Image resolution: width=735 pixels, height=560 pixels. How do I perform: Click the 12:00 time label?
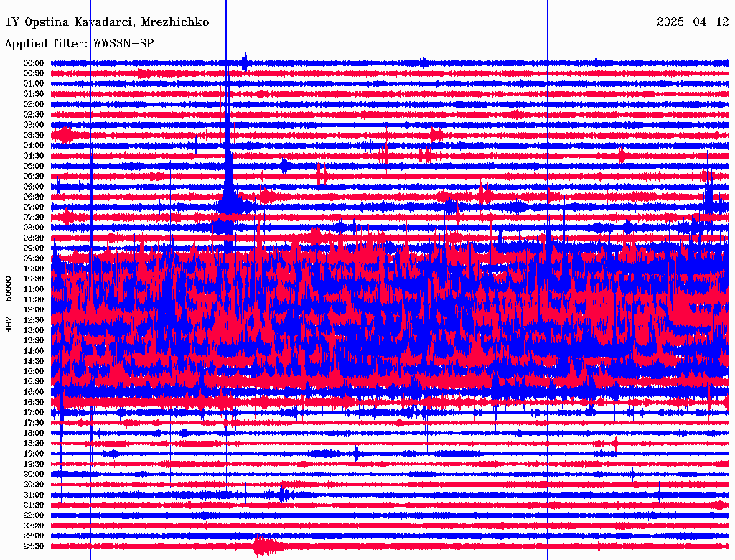(34, 309)
